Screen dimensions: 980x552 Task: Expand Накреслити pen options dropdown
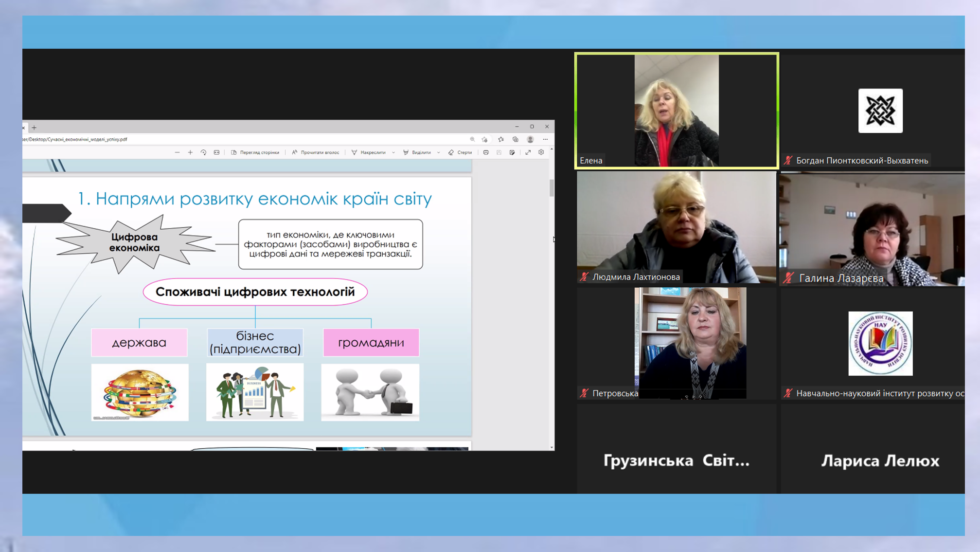pos(393,152)
